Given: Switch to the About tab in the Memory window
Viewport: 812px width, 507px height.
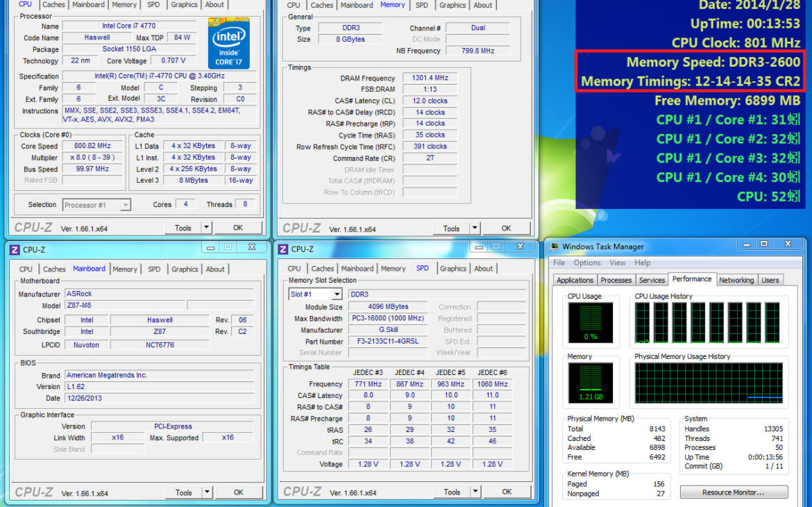Looking at the screenshot, I should pos(483,5).
